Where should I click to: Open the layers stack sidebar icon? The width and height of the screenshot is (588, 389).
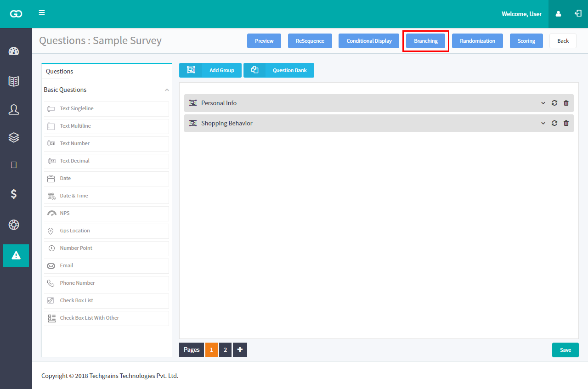[x=14, y=137]
